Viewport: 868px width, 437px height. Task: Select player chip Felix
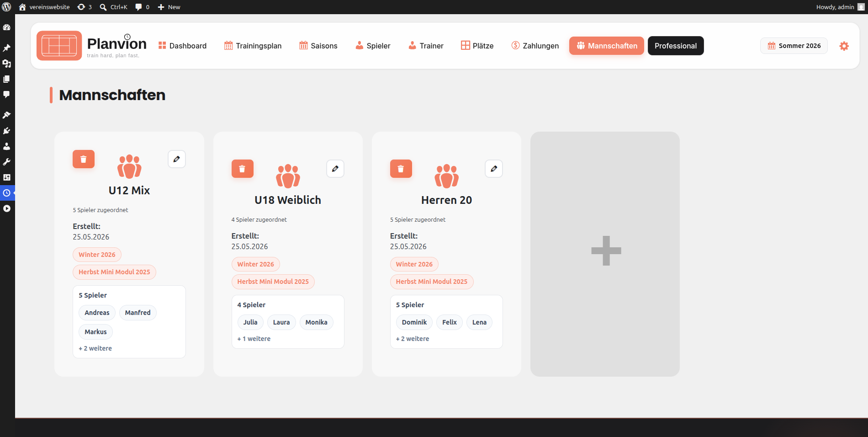[450, 322]
